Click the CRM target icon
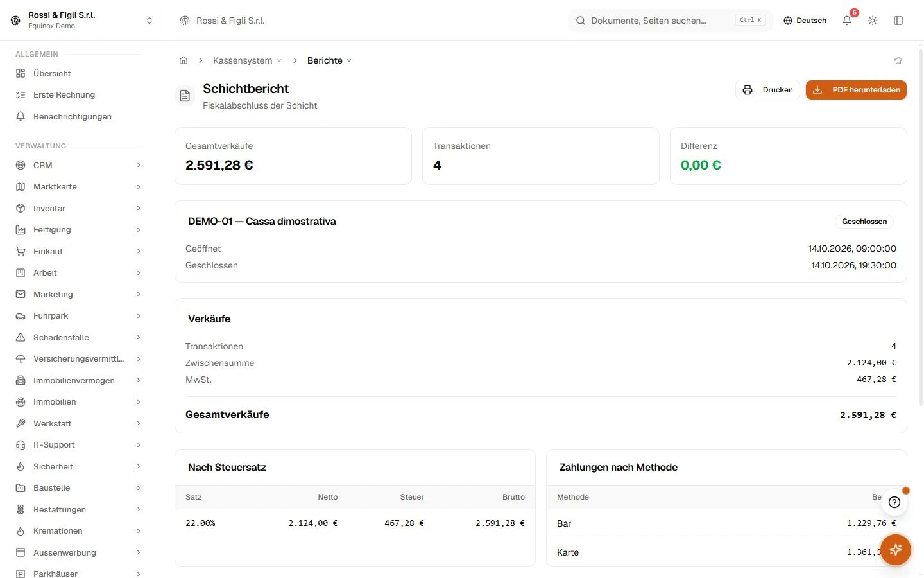Viewport: 924px width, 578px height. pyautogui.click(x=21, y=165)
